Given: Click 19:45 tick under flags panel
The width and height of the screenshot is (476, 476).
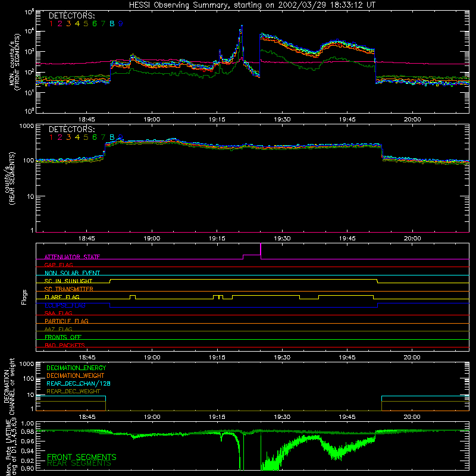Looking at the screenshot, I should click(347, 358).
